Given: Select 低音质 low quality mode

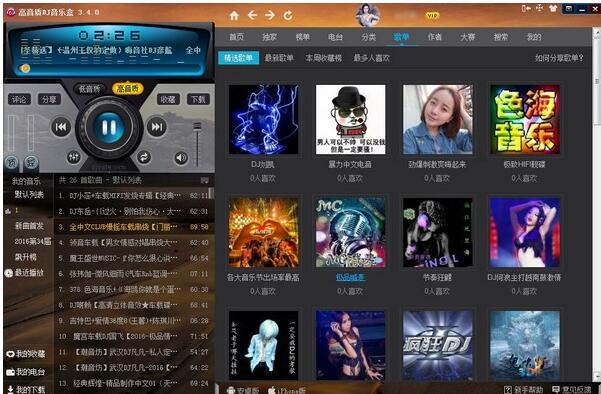Looking at the screenshot, I should (x=89, y=89).
